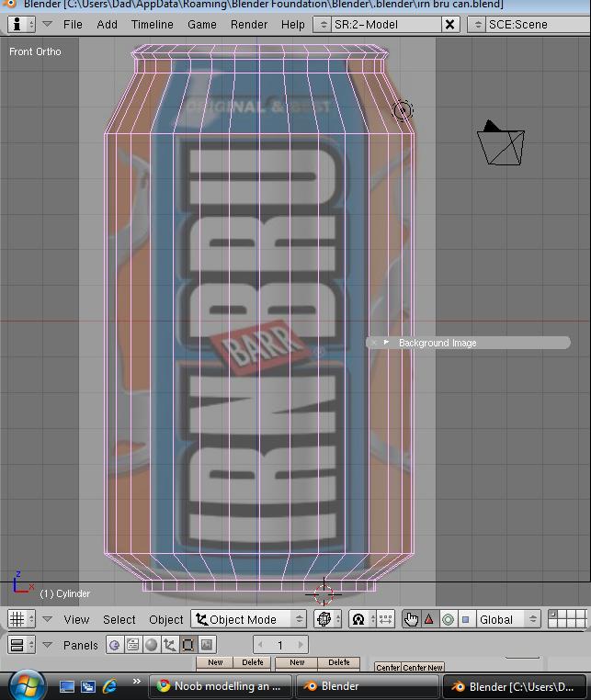Expand quick launch chevron on taskbar
Viewport: 591px width, 700px height.
point(137,682)
